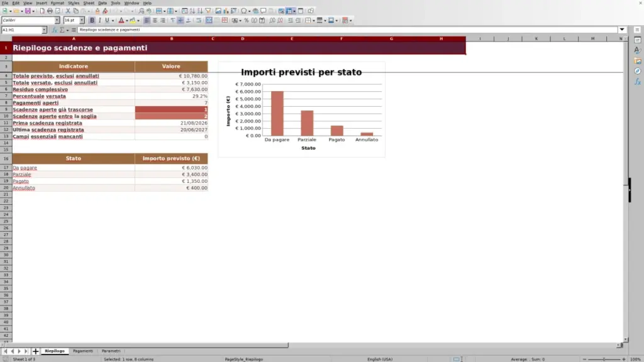This screenshot has height=362, width=644.
Task: Open the Function Wizard fx icon
Action: [54, 30]
